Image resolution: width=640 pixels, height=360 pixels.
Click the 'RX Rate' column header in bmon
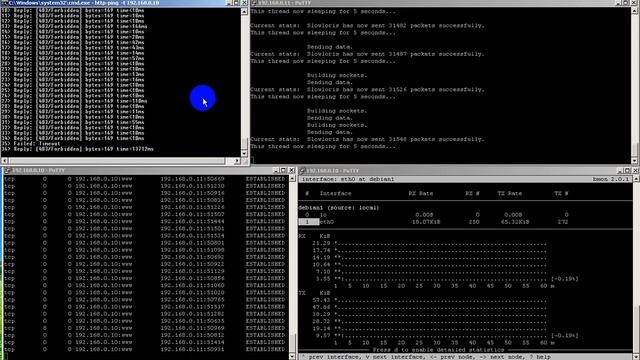[x=420, y=193]
